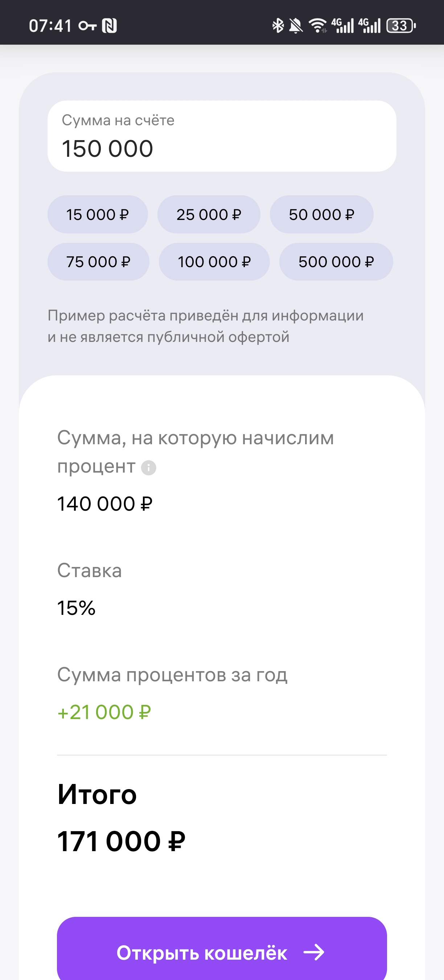
Task: Tap the muted notifications bell icon
Action: pyautogui.click(x=296, y=26)
